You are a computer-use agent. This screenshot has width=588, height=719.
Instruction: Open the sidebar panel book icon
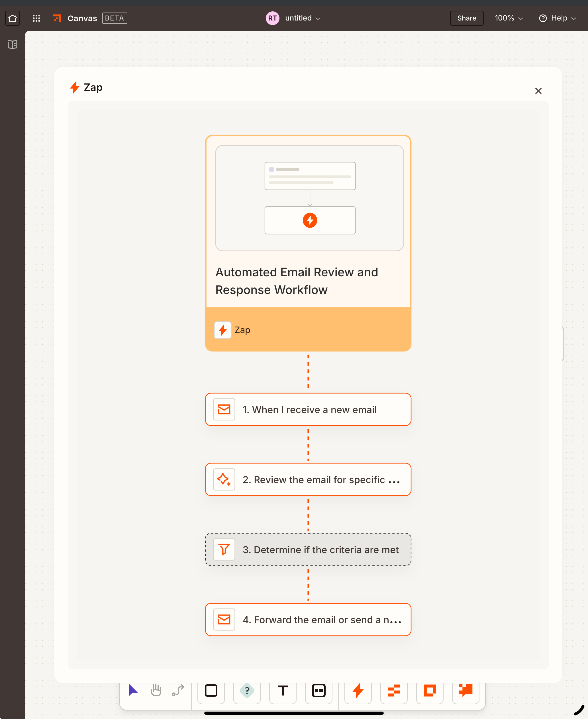tap(13, 44)
